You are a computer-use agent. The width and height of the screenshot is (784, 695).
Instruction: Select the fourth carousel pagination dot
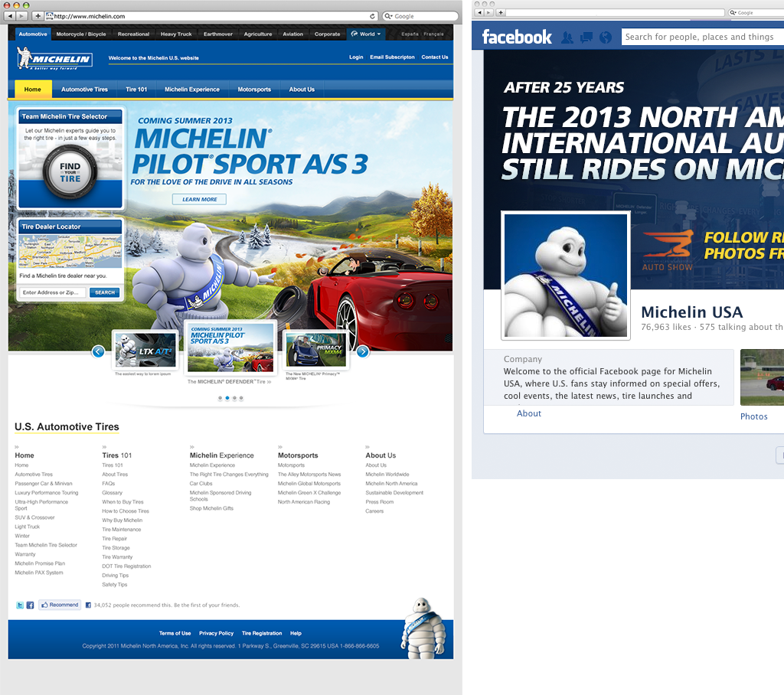click(x=241, y=399)
